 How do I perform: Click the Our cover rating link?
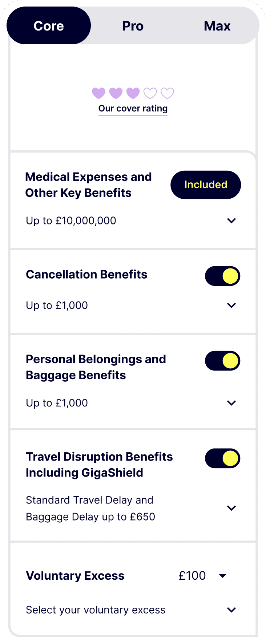tap(133, 108)
